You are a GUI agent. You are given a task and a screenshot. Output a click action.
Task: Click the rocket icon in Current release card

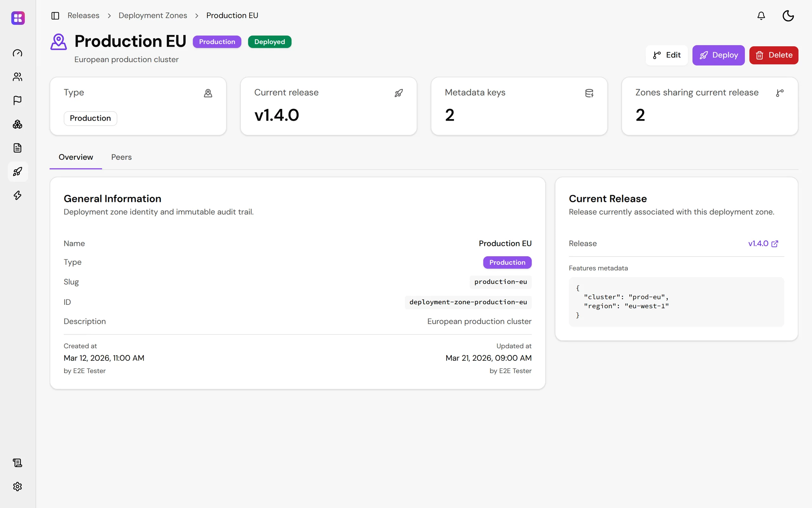[x=399, y=93]
